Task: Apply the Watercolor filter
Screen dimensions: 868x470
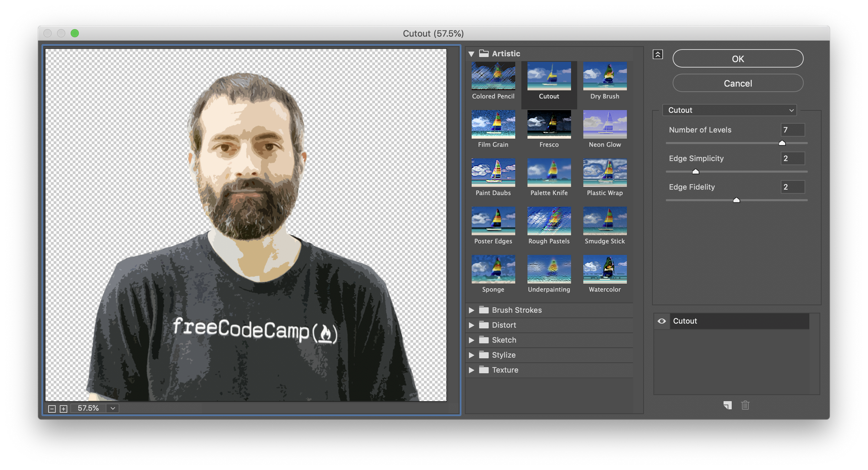Action: (605, 269)
